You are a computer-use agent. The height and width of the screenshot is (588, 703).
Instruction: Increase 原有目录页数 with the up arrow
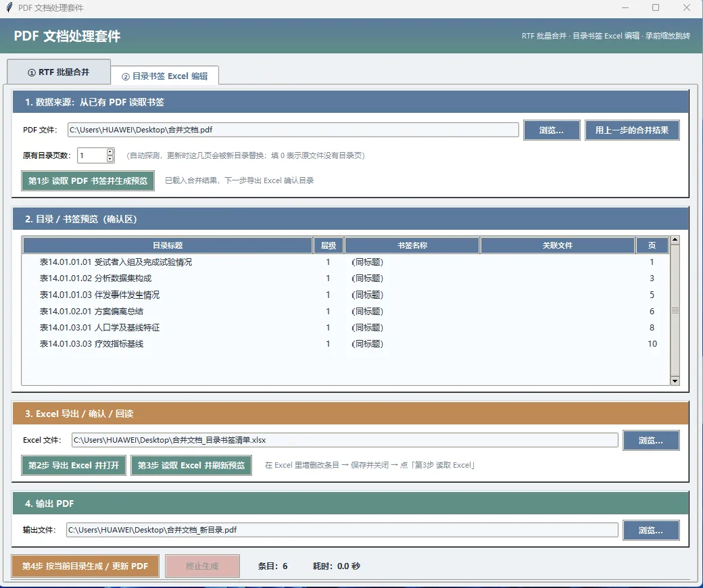[x=110, y=152]
